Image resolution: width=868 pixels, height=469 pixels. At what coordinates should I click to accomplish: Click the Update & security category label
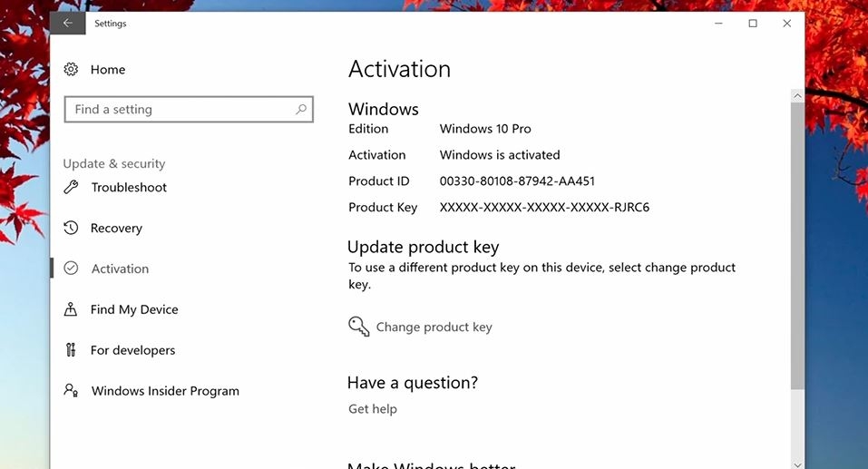[x=114, y=163]
